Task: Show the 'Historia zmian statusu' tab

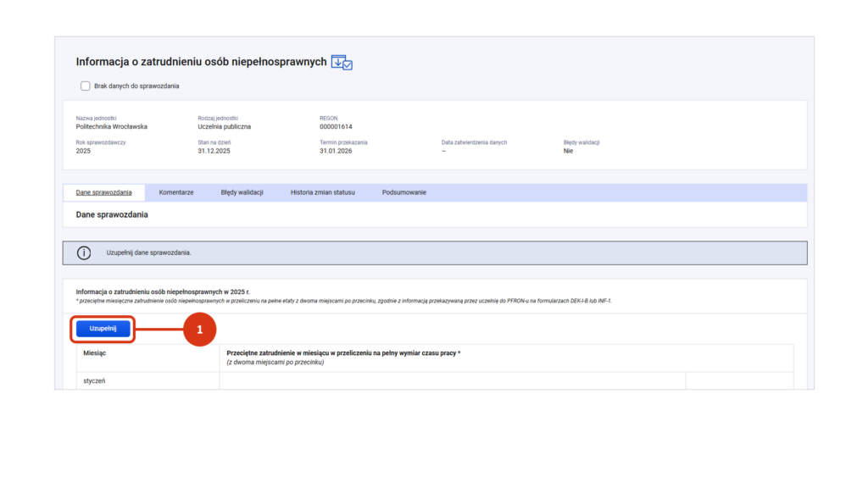Action: coord(322,192)
